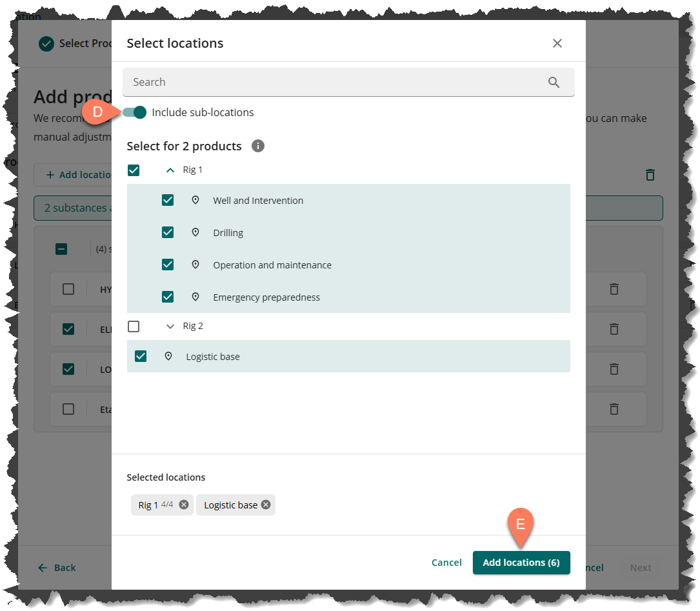This screenshot has height=611, width=700.
Task: Remove Rig 1 chip from selected locations
Action: click(x=184, y=505)
